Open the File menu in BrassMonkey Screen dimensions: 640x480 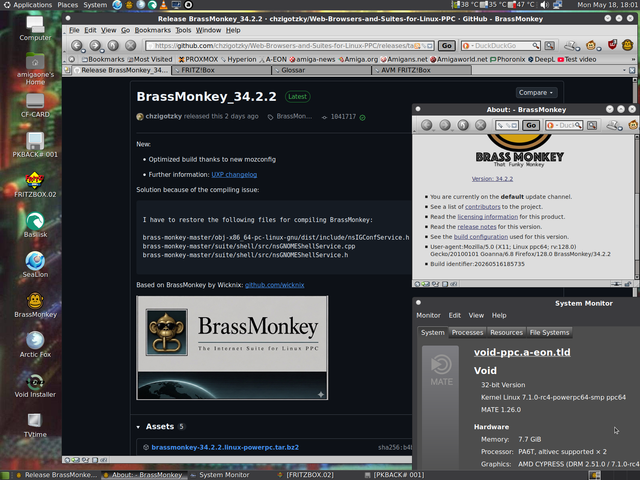point(74,30)
